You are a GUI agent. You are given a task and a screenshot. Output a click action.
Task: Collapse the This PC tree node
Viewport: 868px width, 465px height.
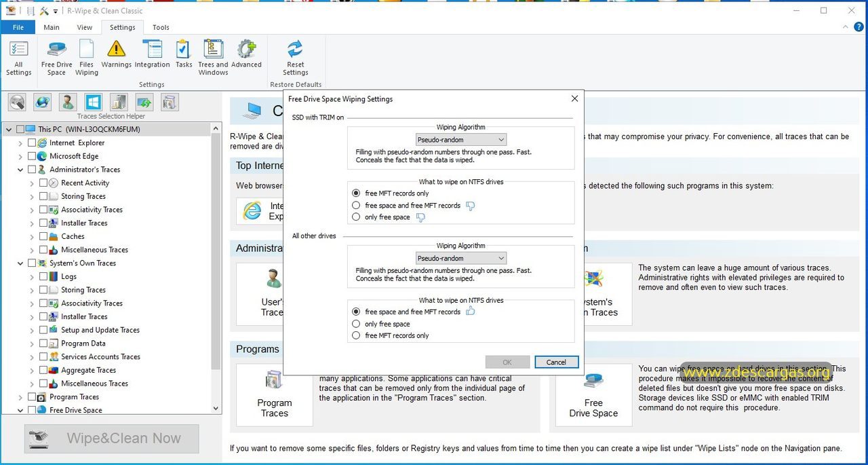8,129
